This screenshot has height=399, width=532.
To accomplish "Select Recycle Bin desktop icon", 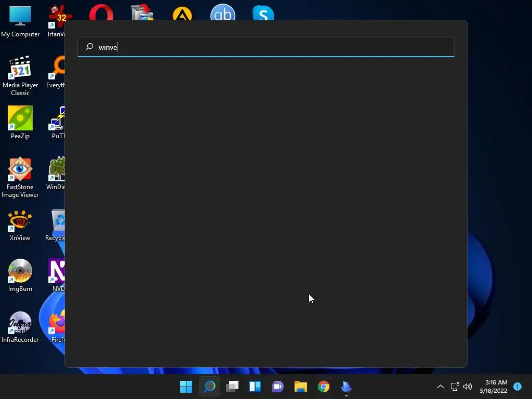I will click(56, 225).
